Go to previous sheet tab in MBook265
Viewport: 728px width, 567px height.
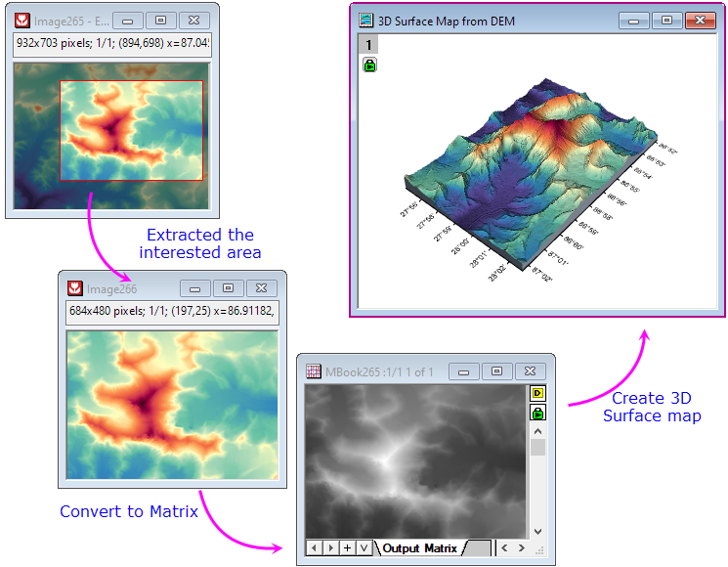coord(315,548)
